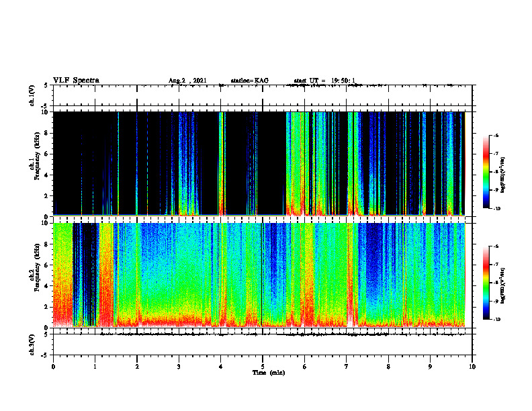The image size is (532, 411).
Task: Click time axis tick label "10"
Action: coord(472,367)
